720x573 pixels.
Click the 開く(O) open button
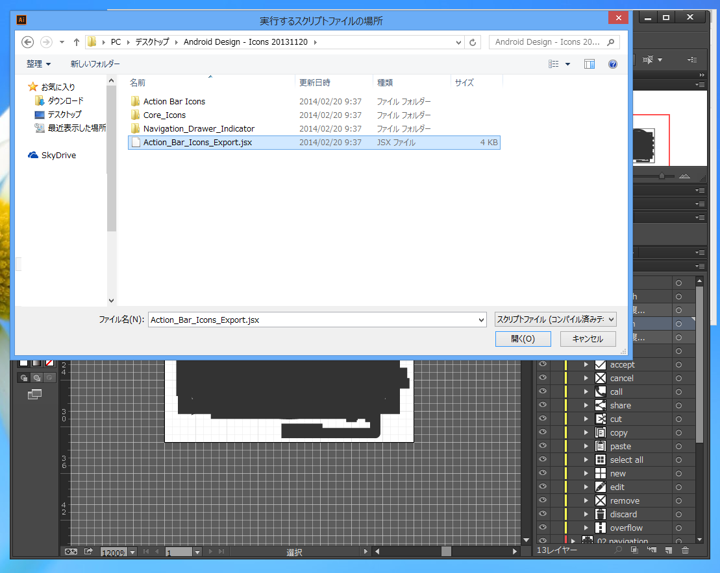(523, 339)
